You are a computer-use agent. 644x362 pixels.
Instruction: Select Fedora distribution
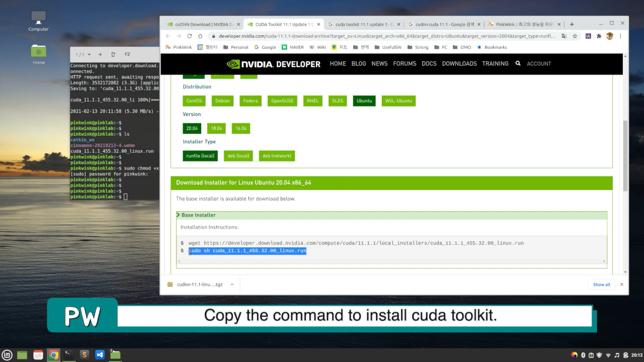click(251, 101)
